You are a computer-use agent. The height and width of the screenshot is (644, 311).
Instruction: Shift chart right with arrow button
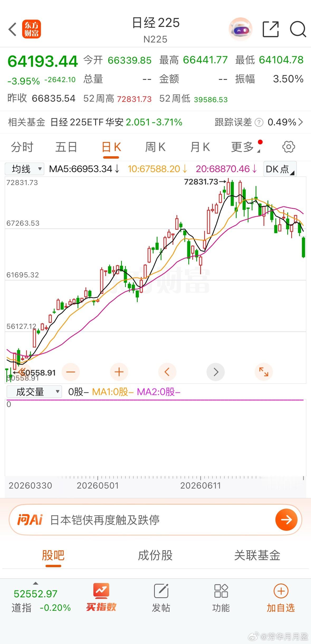(x=216, y=372)
